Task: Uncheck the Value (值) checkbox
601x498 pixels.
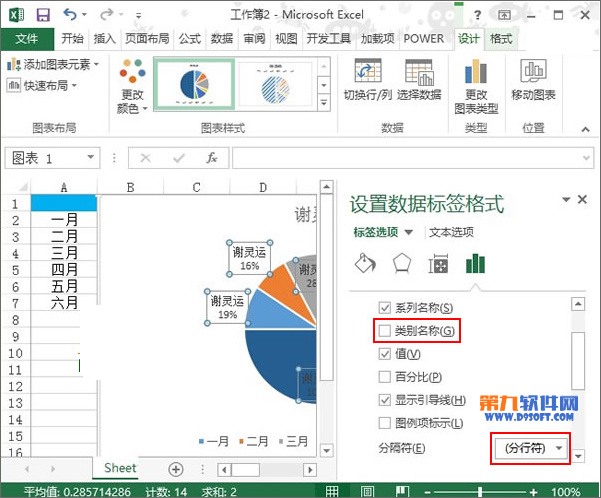Action: tap(384, 353)
